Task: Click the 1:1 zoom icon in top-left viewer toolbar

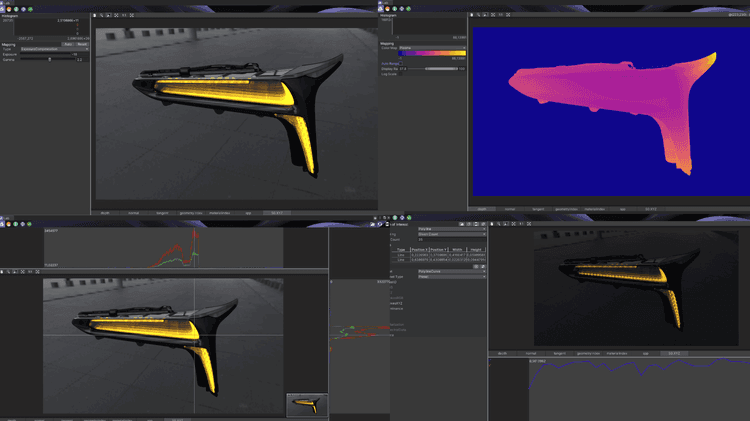Action: (x=124, y=15)
